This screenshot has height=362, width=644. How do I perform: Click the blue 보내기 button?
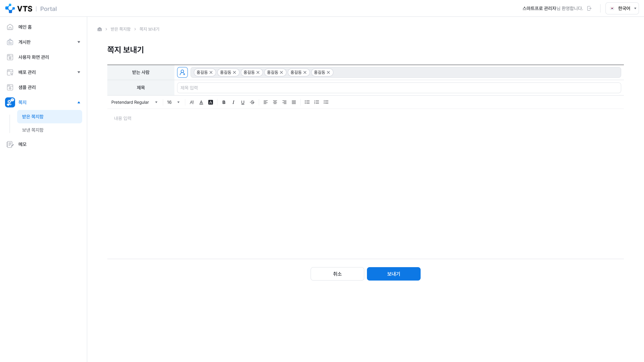click(x=394, y=274)
